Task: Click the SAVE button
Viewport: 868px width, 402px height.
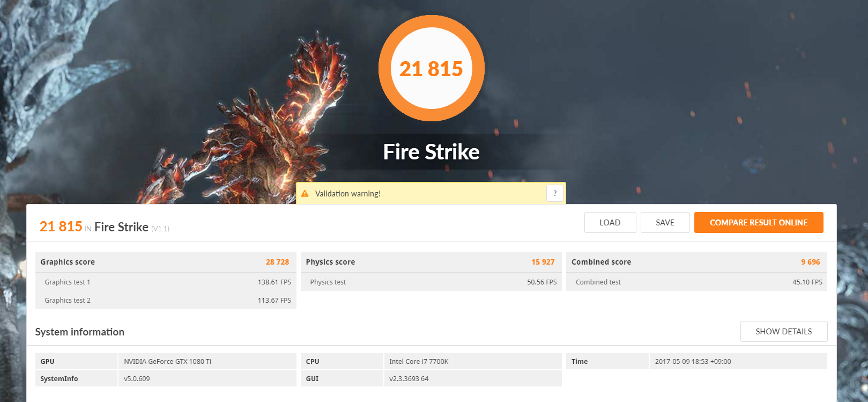Action: (x=665, y=223)
